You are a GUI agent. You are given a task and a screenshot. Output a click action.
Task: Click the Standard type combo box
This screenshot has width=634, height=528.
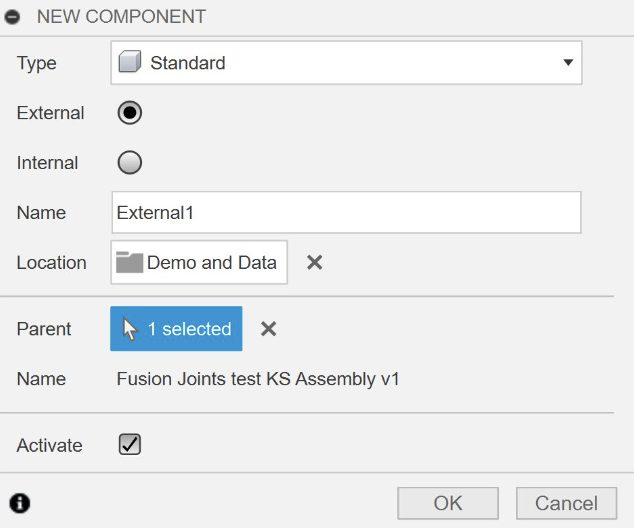click(x=345, y=63)
